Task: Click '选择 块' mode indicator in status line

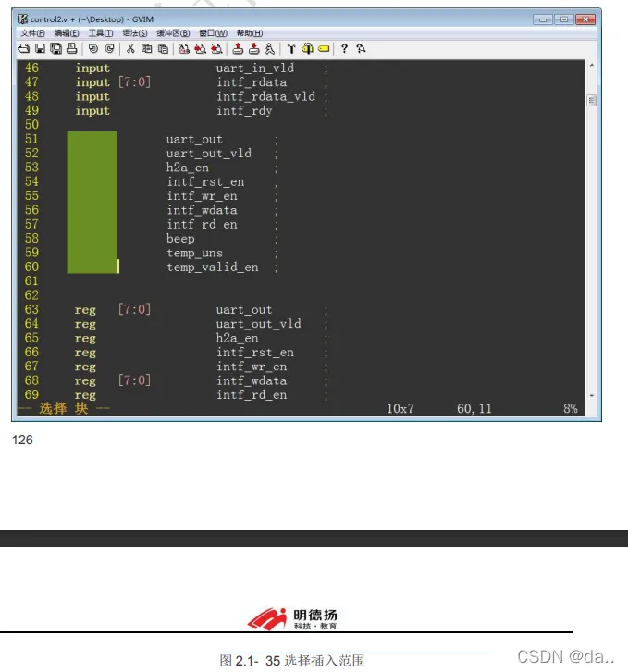Action: click(x=64, y=408)
